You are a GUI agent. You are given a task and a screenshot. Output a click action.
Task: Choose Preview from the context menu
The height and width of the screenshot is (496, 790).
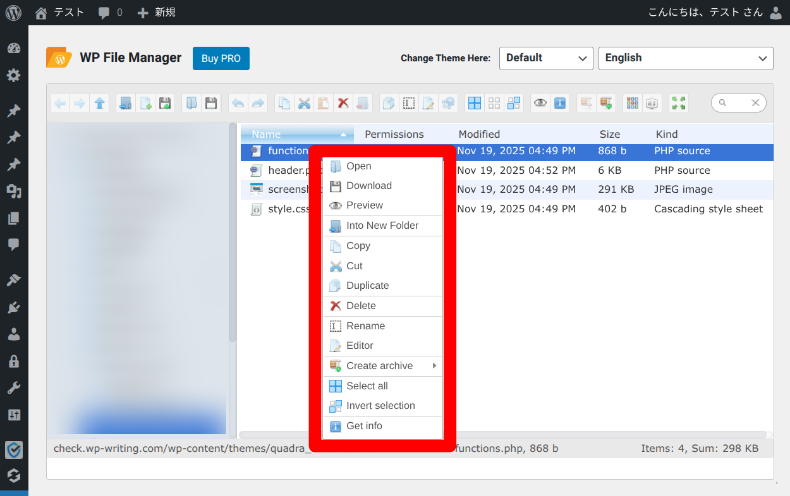pos(382,206)
